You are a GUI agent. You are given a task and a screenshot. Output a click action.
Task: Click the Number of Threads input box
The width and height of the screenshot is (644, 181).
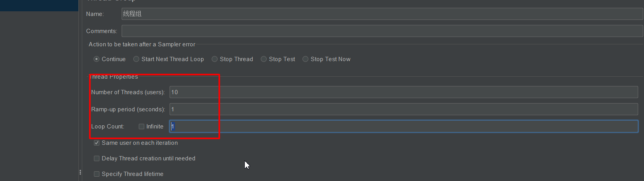tap(403, 92)
